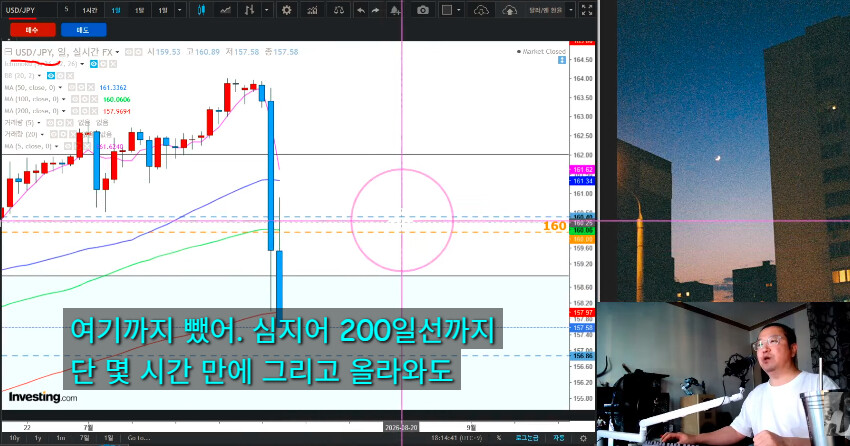This screenshot has height=446, width=850.
Task: Expand the Ichimoku indicator dropdown arrow
Action: tap(82, 64)
